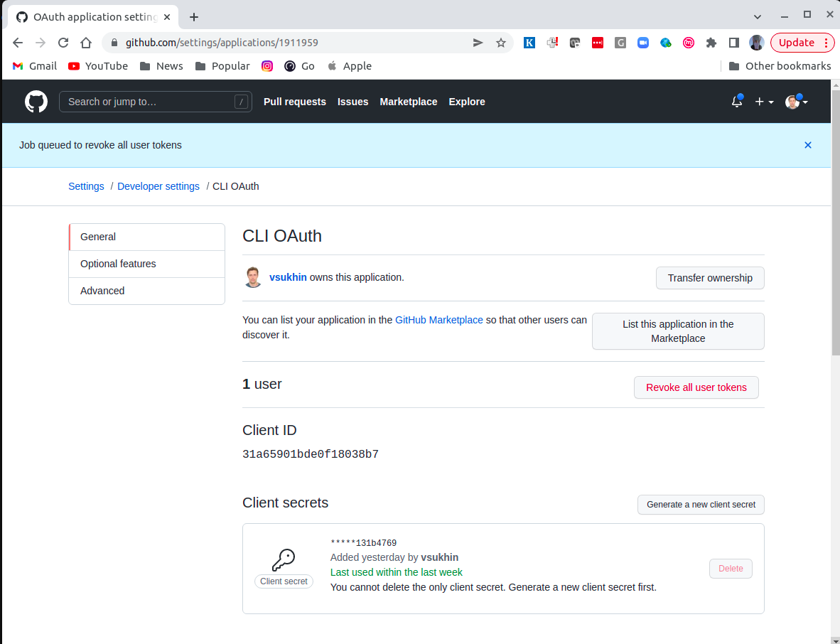The height and width of the screenshot is (644, 840).
Task: Open the vsukhin profile link
Action: pos(289,277)
